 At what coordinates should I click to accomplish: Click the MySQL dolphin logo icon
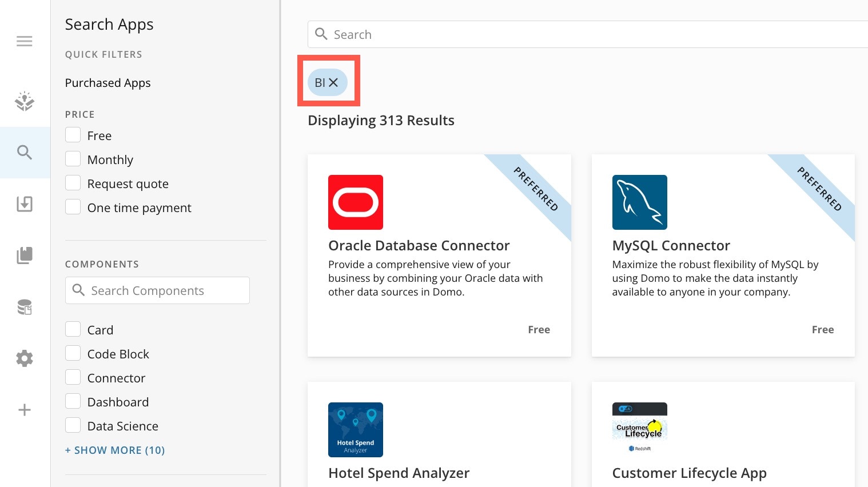[x=639, y=202]
